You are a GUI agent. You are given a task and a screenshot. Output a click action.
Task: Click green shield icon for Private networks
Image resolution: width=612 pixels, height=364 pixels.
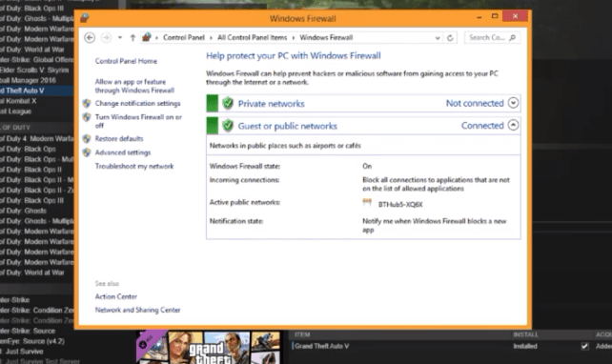click(228, 103)
